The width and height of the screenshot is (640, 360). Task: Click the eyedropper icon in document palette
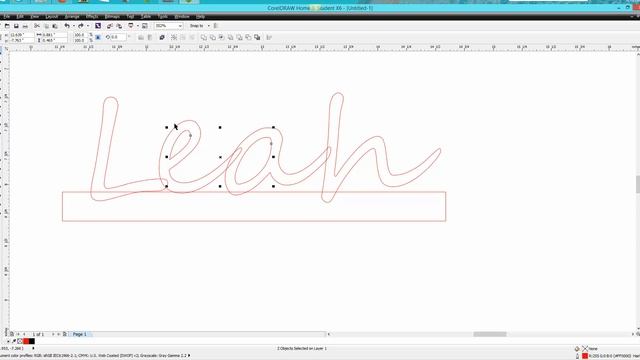tap(13, 341)
